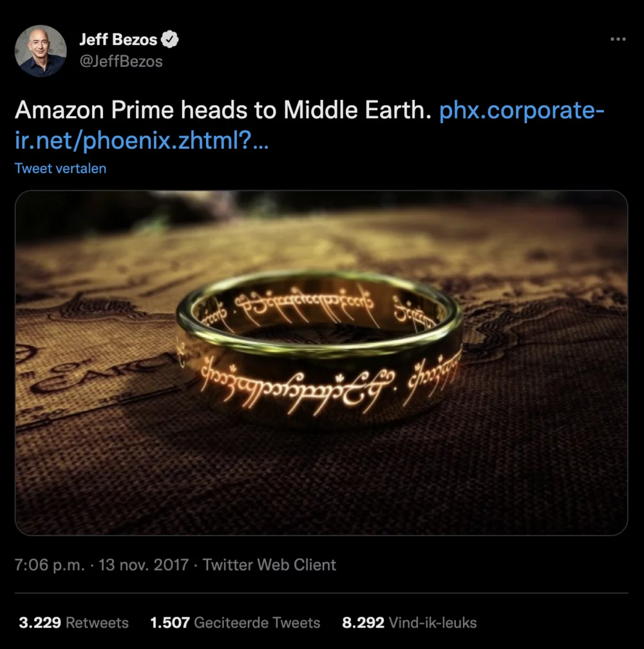Screen dimensions: 644x649
Task: Open the tweet's three-dot more menu
Action: tap(618, 40)
